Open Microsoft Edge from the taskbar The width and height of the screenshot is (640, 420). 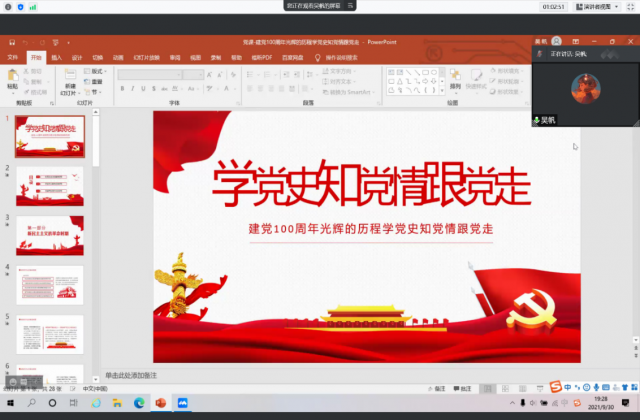point(139,402)
